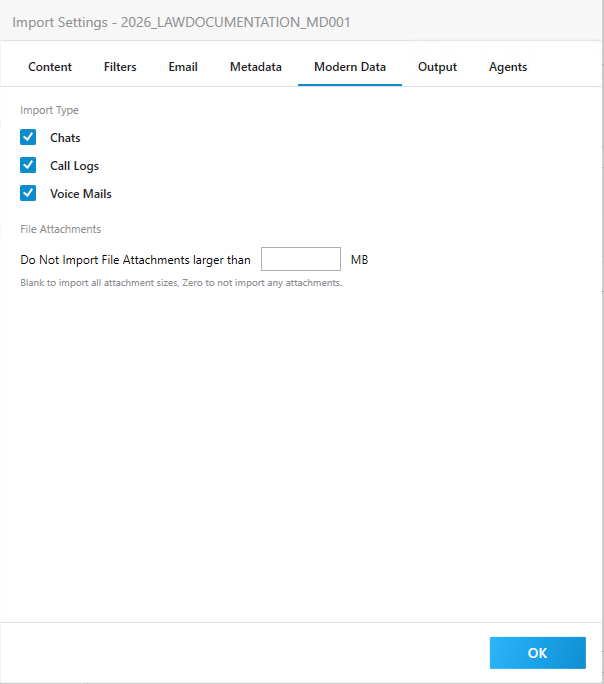Click the Call Logs label text

[x=75, y=166]
